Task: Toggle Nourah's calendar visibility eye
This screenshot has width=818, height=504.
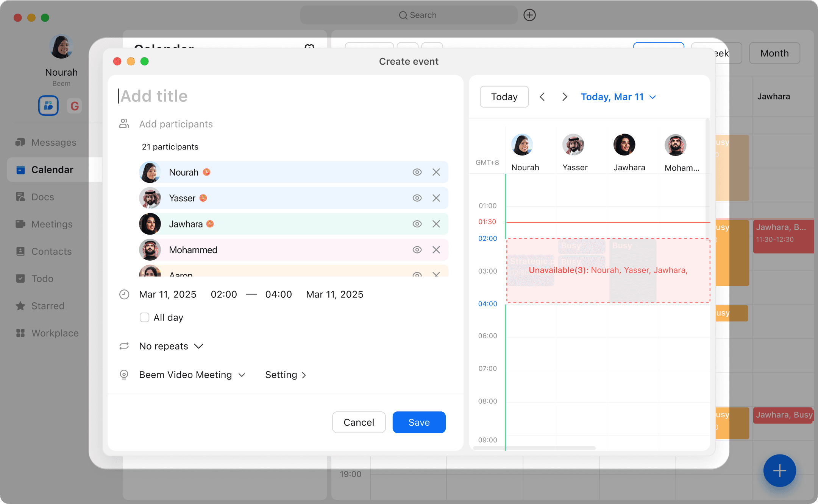Action: coord(417,172)
